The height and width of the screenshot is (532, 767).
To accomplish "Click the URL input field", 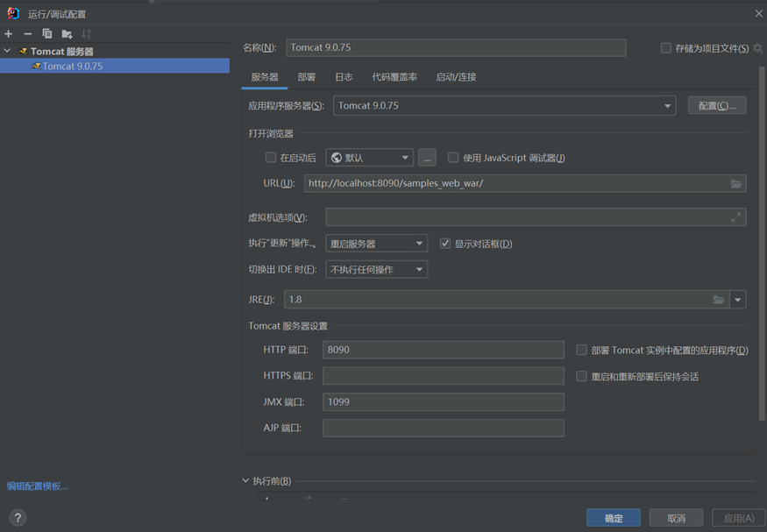I will (525, 183).
